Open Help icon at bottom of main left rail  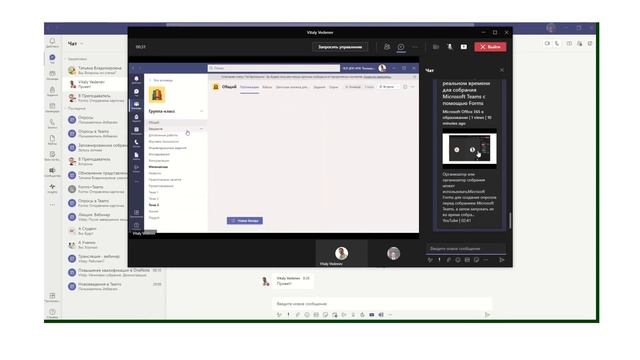(x=52, y=313)
